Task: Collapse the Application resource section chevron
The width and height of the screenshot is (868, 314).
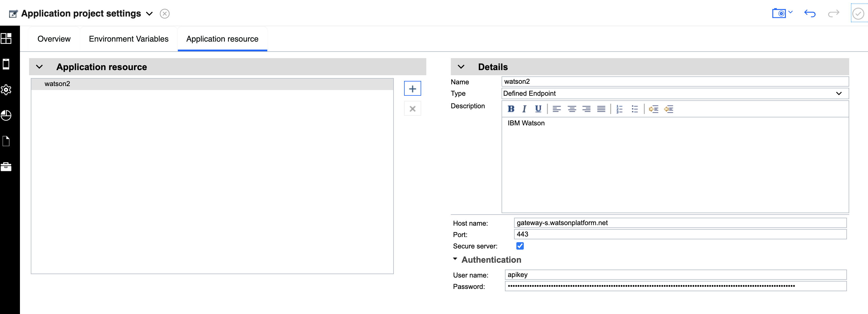Action: (39, 67)
